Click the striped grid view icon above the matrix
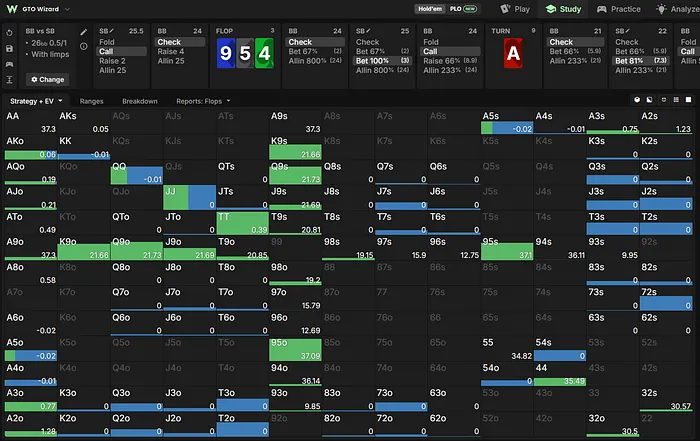 pos(676,100)
